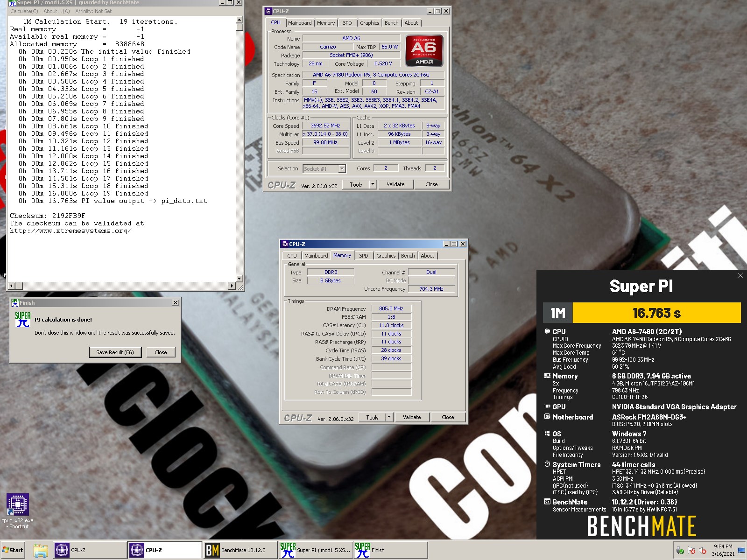747x560 pixels.
Task: Open Windows Explorer from taskbar
Action: 41,550
